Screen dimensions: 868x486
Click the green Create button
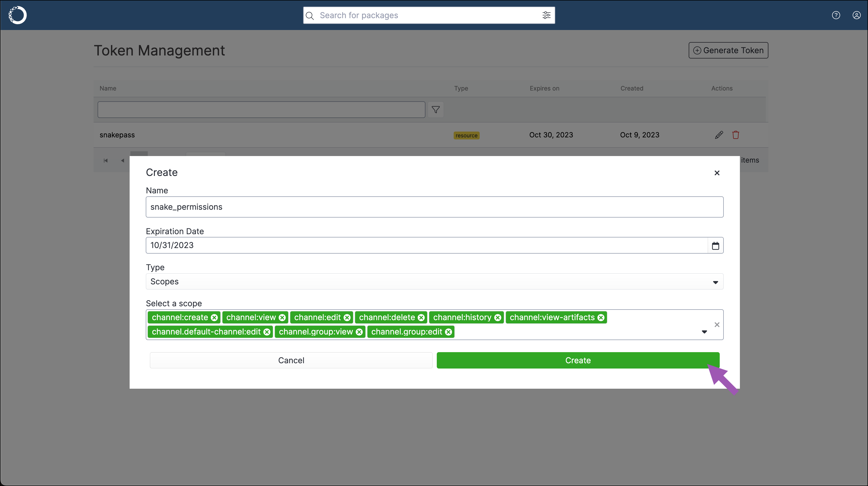click(x=578, y=360)
